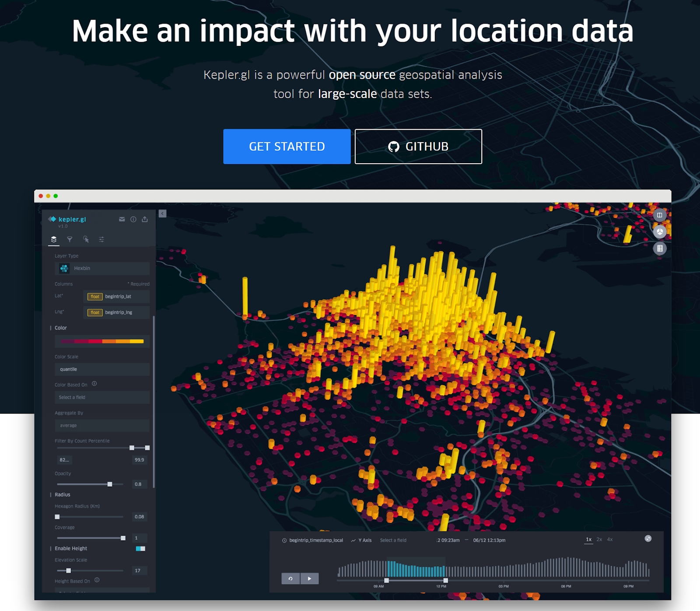
Task: Click the Color section heading
Action: pos(61,328)
